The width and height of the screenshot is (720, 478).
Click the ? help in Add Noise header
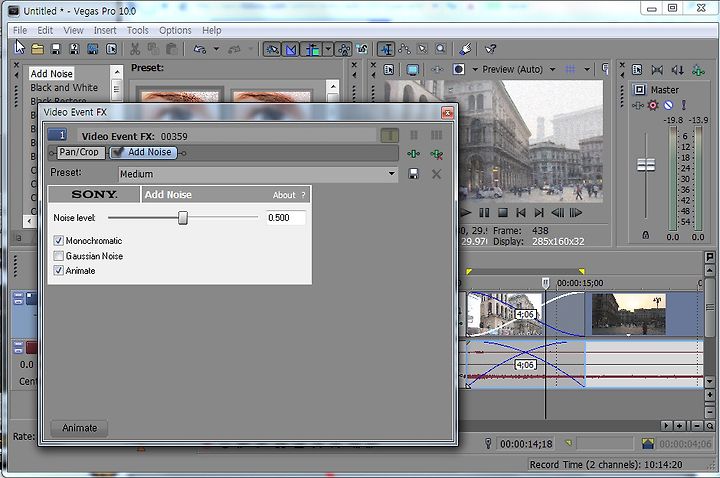click(303, 195)
